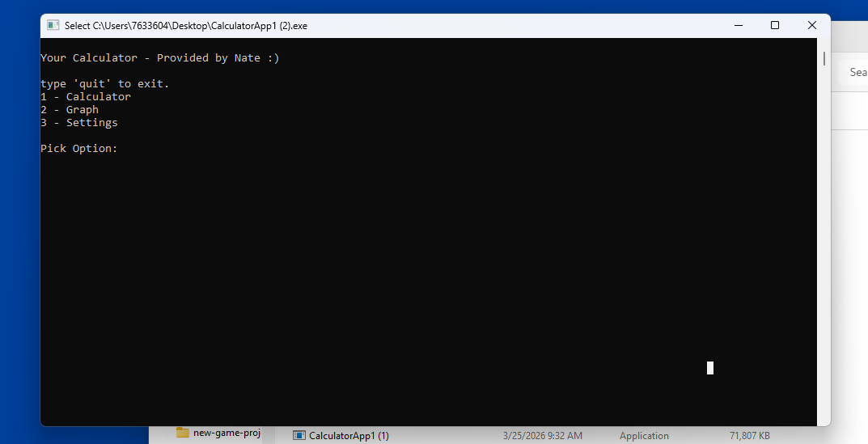Select the new-game-proj folder icon in Explorer
This screenshot has width=868, height=444.
pos(183,433)
